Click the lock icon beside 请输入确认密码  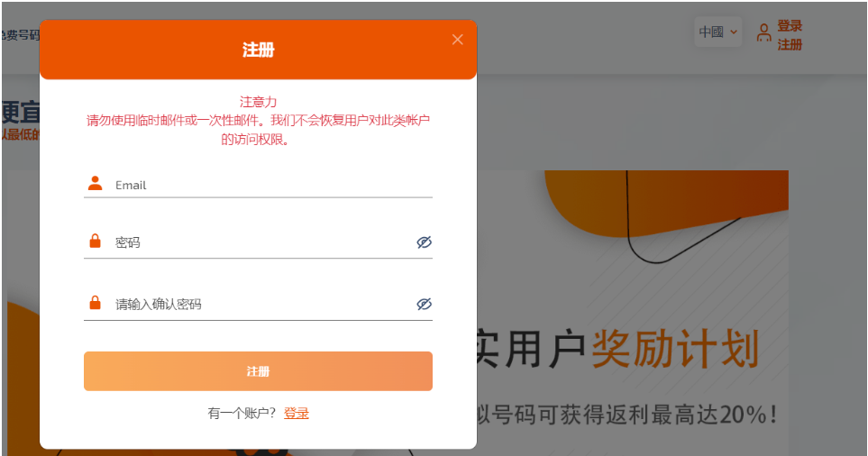pyautogui.click(x=95, y=304)
